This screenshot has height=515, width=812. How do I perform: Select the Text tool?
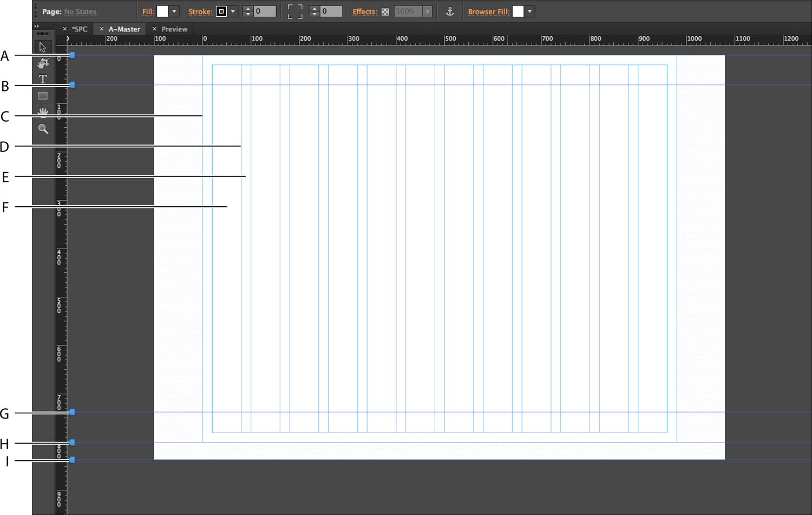coord(43,79)
